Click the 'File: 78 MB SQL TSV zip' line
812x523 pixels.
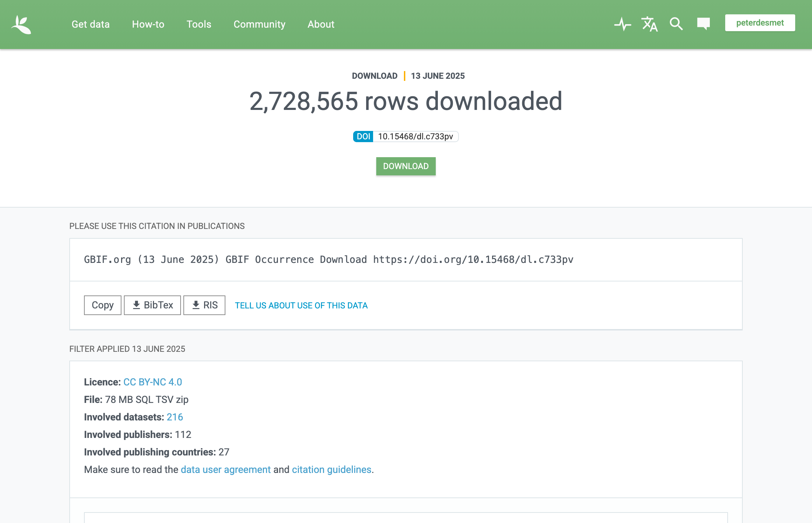click(136, 399)
